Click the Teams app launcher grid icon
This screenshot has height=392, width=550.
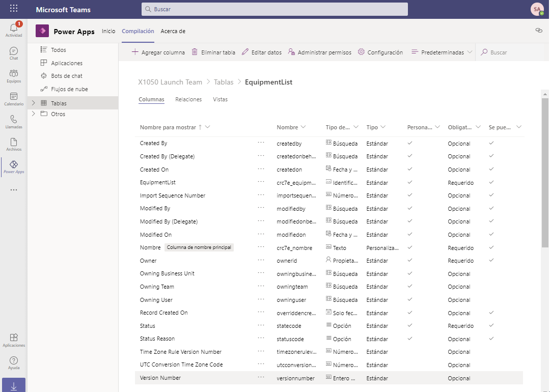(14, 9)
